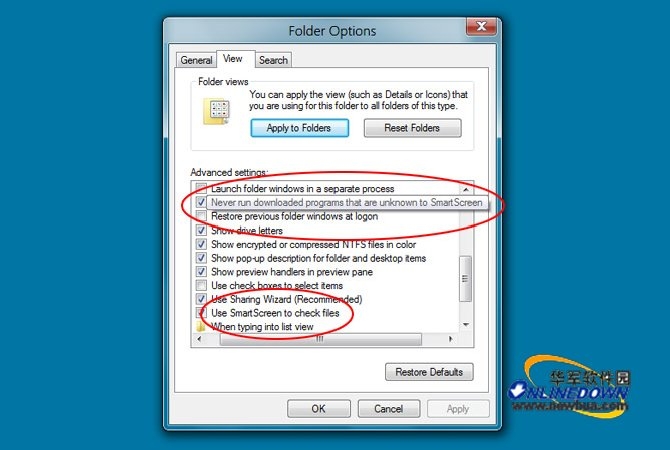Click the folder views grid icon
670x450 pixels.
pyautogui.click(x=217, y=111)
